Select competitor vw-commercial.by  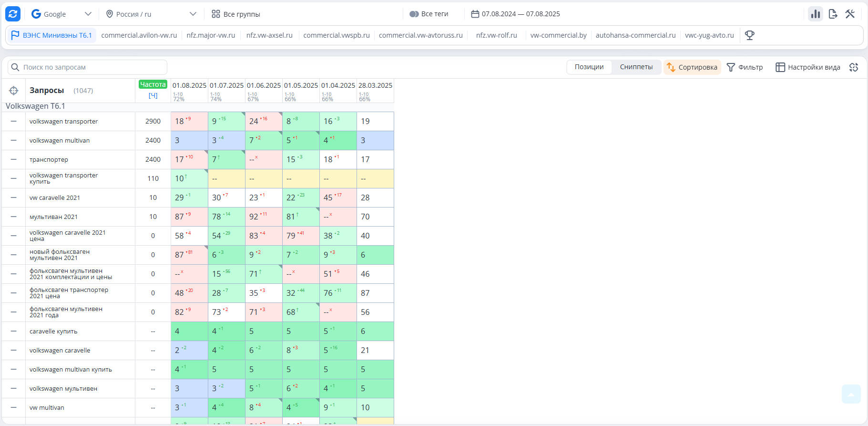coord(559,35)
